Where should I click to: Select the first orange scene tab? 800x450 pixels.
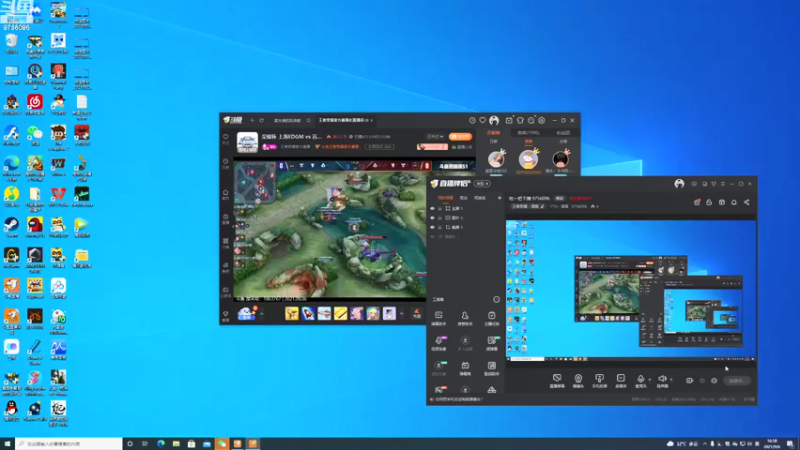click(445, 198)
